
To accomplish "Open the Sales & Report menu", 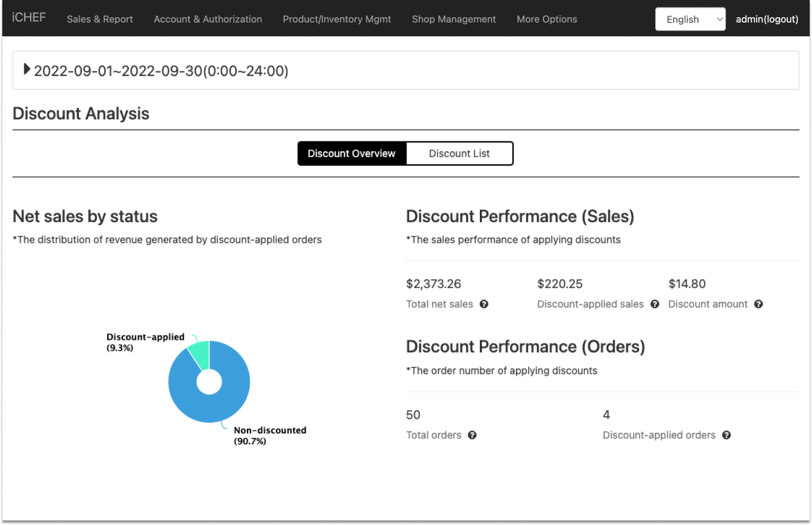I will point(100,19).
